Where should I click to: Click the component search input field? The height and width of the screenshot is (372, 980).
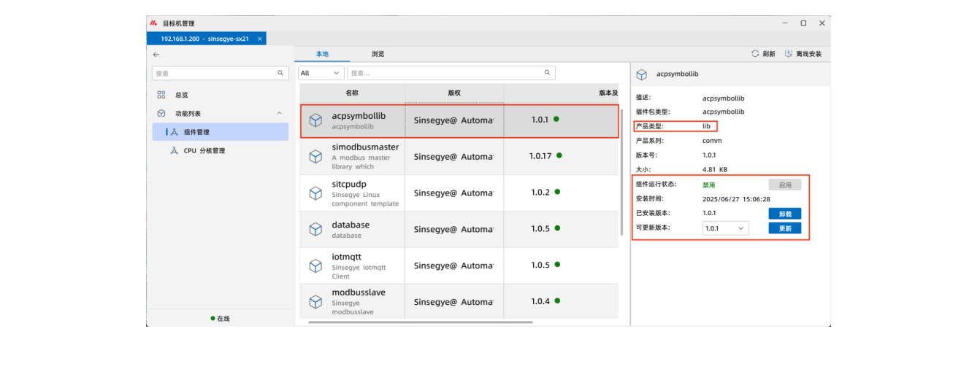pyautogui.click(x=445, y=73)
